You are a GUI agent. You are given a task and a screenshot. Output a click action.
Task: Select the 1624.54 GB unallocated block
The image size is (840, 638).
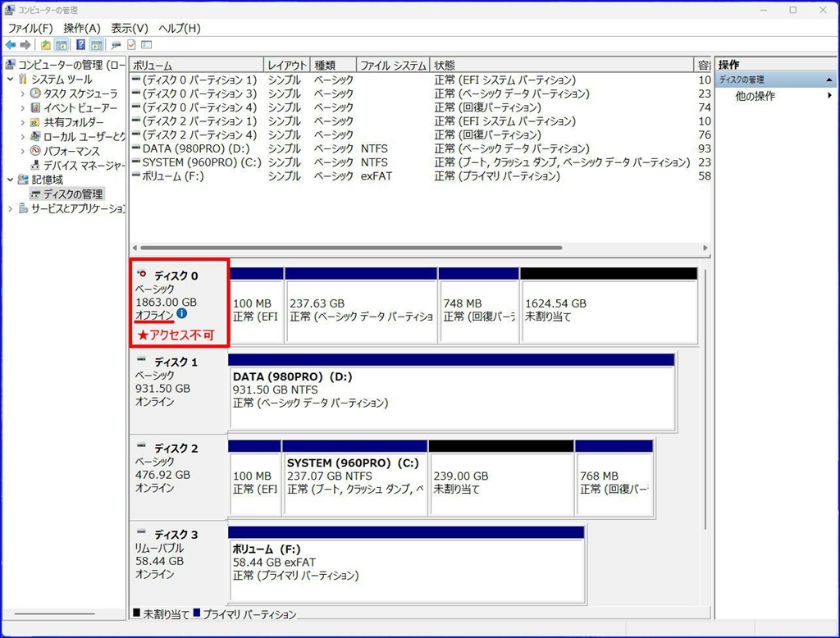tap(609, 305)
